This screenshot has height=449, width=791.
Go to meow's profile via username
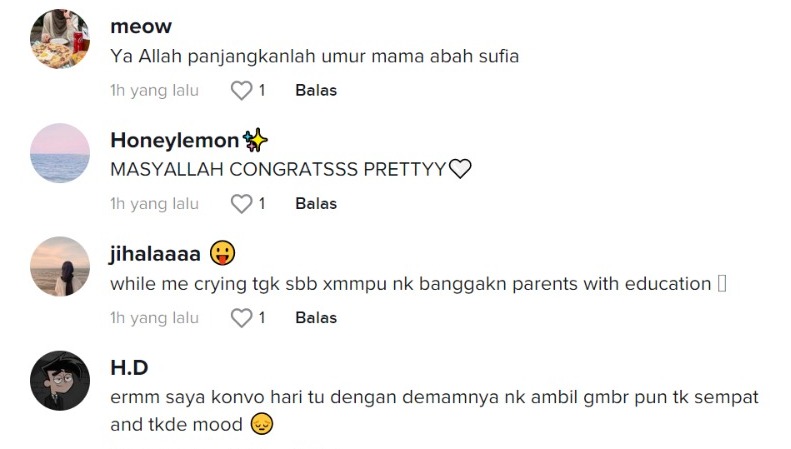pos(140,26)
